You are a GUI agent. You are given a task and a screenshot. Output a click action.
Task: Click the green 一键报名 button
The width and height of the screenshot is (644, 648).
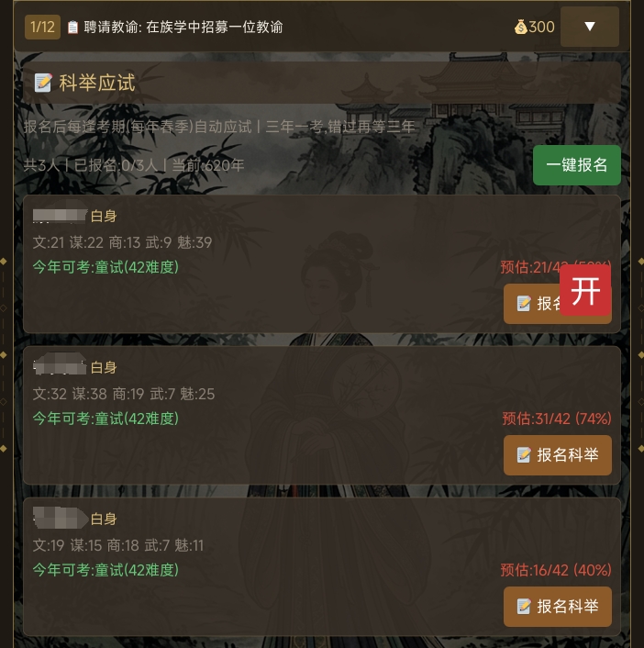tap(577, 165)
